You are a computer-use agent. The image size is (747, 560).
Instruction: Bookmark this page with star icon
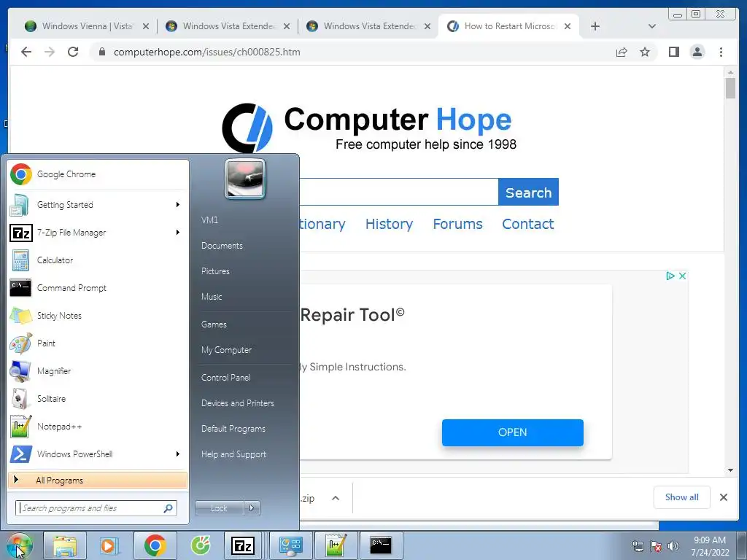(645, 52)
